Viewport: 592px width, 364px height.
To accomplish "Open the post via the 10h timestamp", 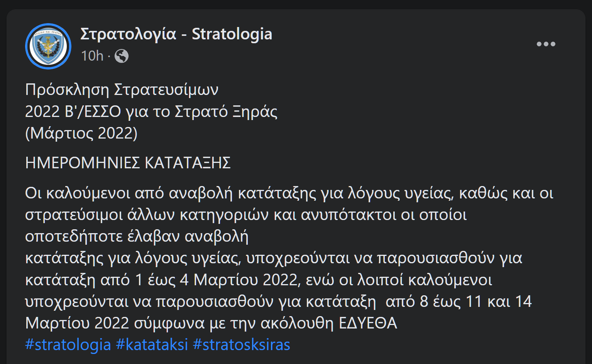I will click(x=92, y=56).
